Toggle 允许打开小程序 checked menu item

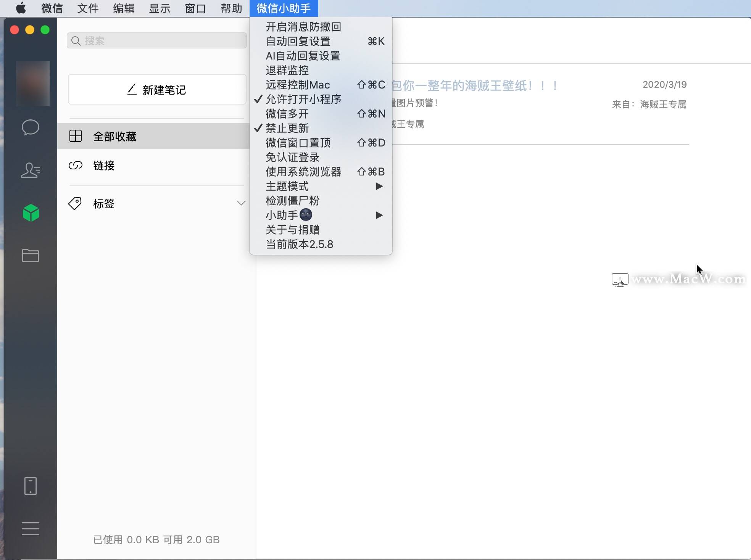(x=321, y=99)
